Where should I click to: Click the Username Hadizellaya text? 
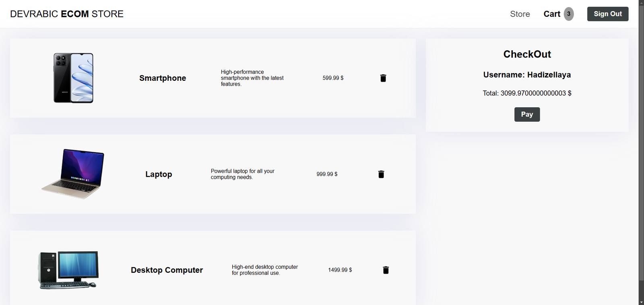click(x=527, y=75)
